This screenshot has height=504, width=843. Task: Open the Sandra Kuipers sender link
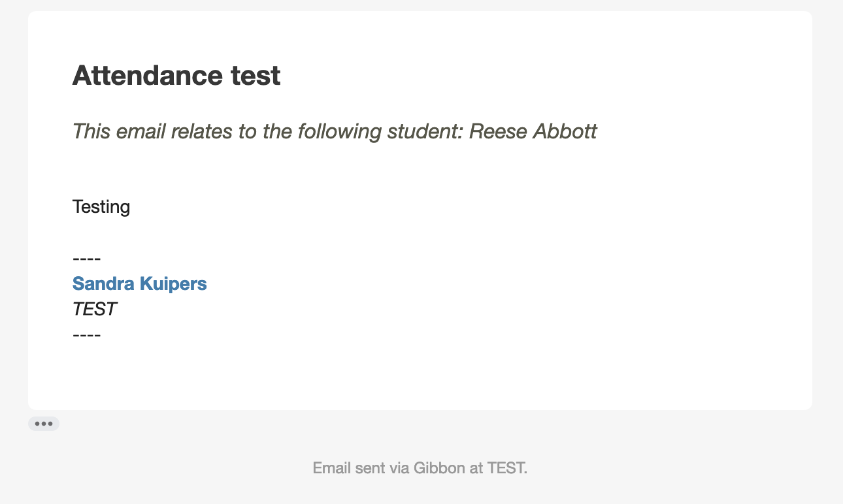point(139,283)
